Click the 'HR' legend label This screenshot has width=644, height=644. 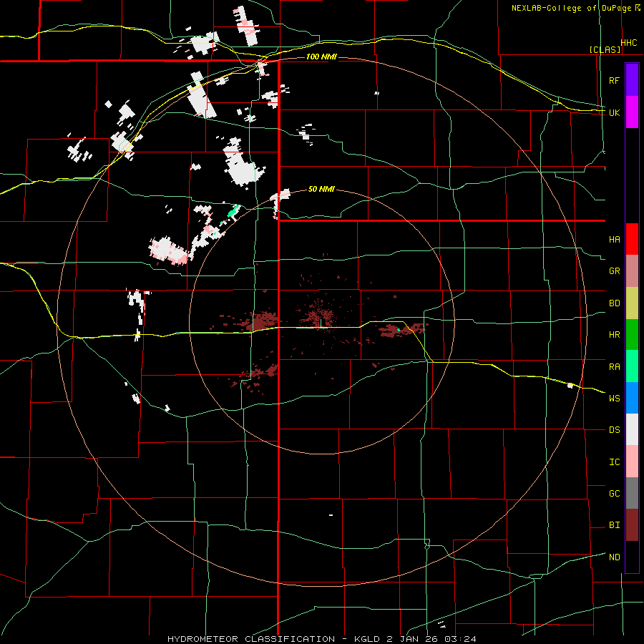pyautogui.click(x=614, y=335)
